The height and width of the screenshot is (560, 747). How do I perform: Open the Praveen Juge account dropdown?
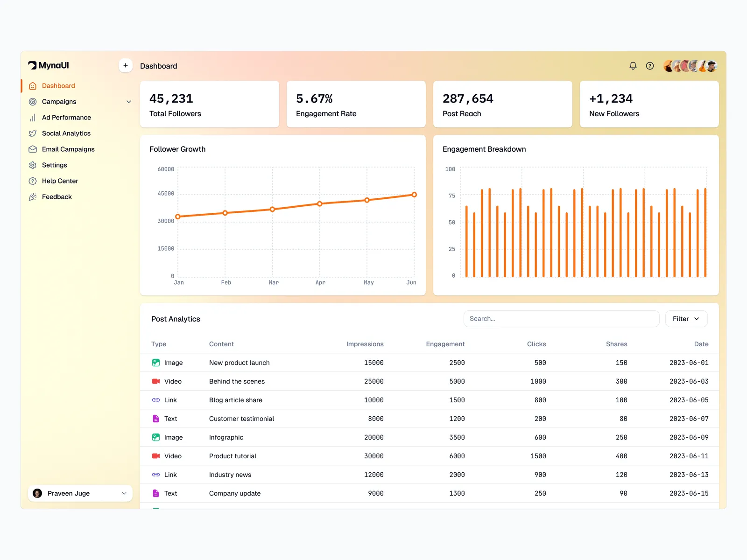[x=80, y=493]
